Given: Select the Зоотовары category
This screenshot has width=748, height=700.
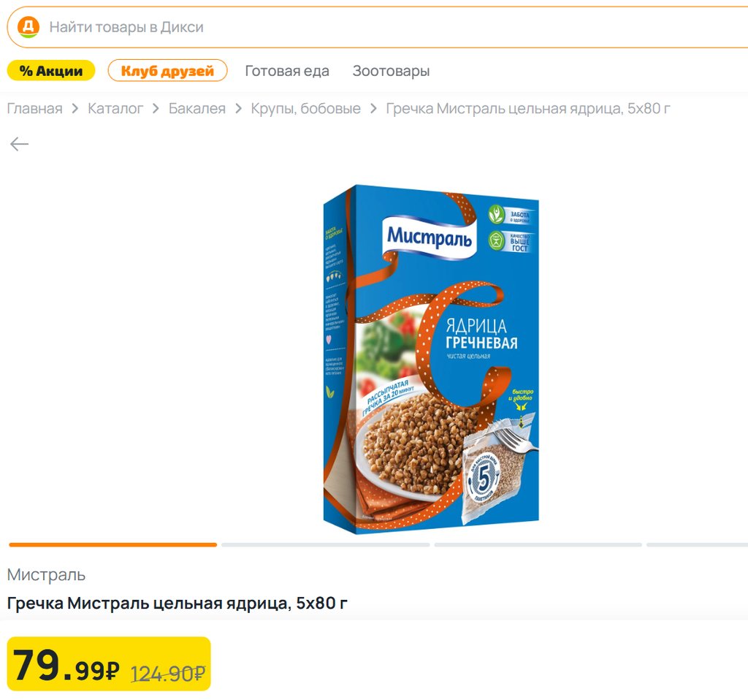Looking at the screenshot, I should pos(391,71).
